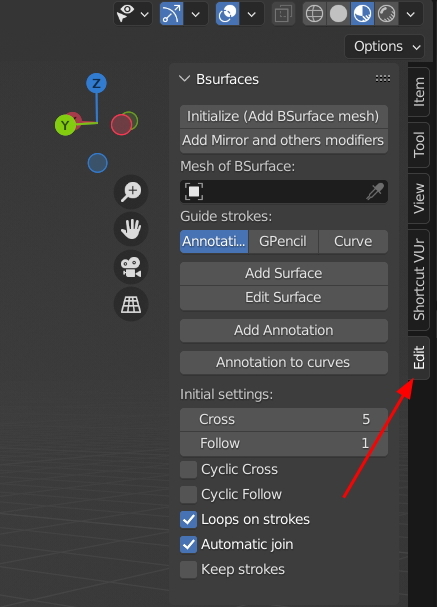Enable the Cyclic Cross checkbox

[x=189, y=470]
